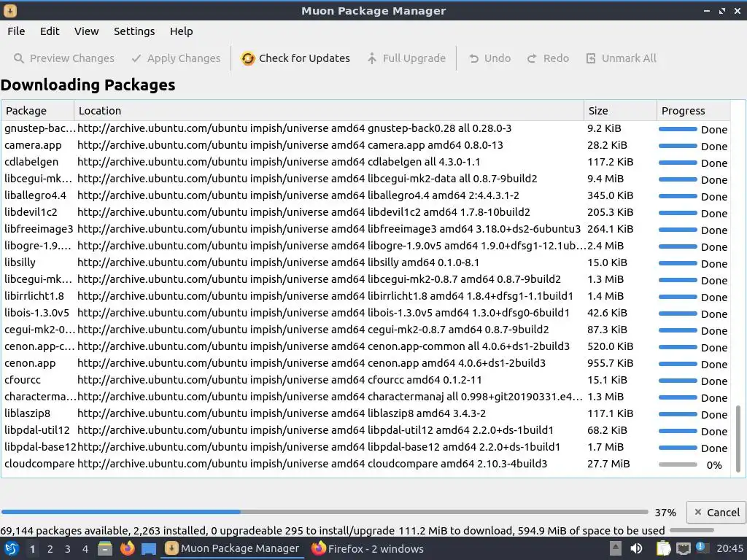Click the Preview Changes magnifier icon
Screen dimensions: 747x560
(19, 58)
